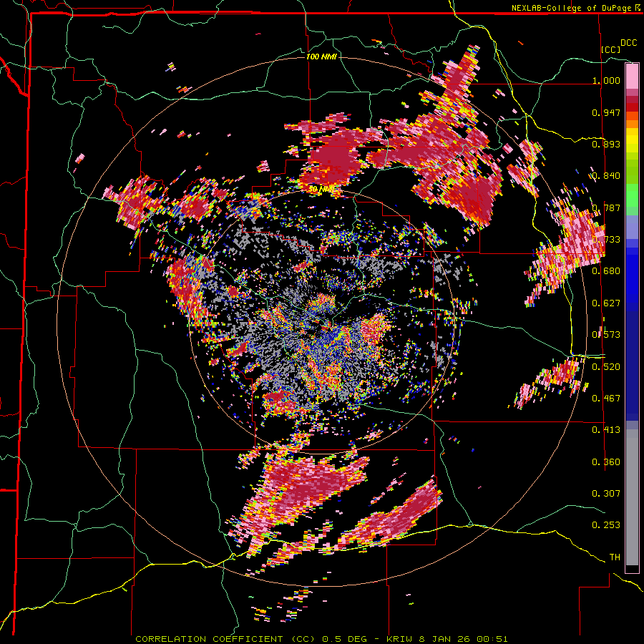Click the 100 NMI range ring label
Screen dimensions: 644x644
[x=321, y=57]
